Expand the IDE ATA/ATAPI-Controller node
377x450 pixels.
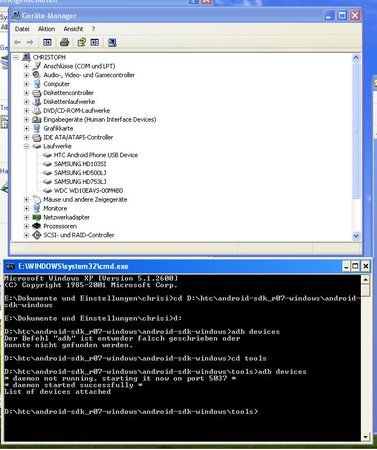pyautogui.click(x=26, y=137)
